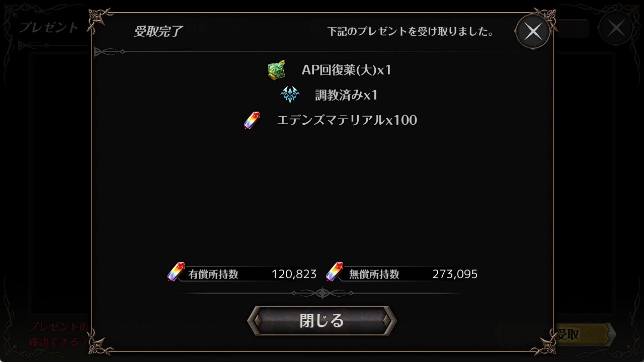Screen dimensions: 644x362
Task: Select the エデンズマテリアルx100 reward text
Action: point(347,120)
